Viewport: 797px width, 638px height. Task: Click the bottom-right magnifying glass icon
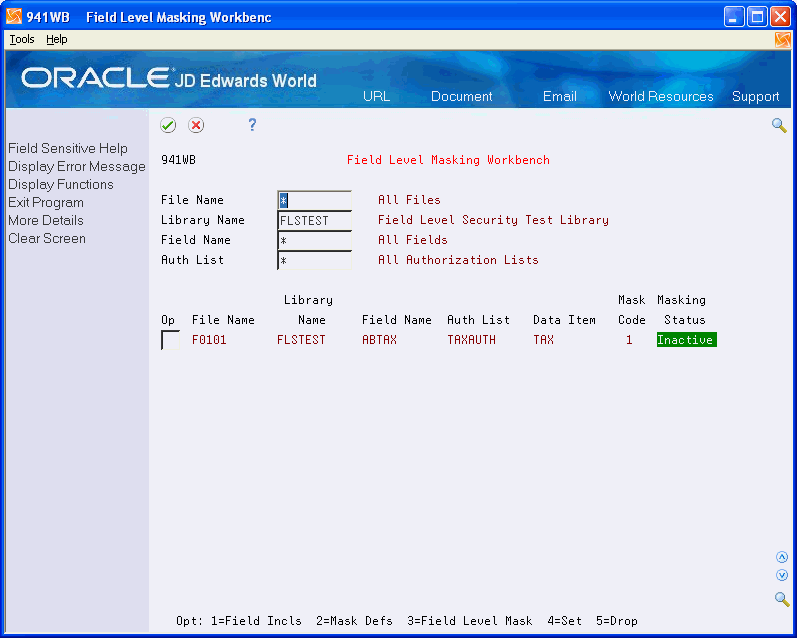coord(782,599)
